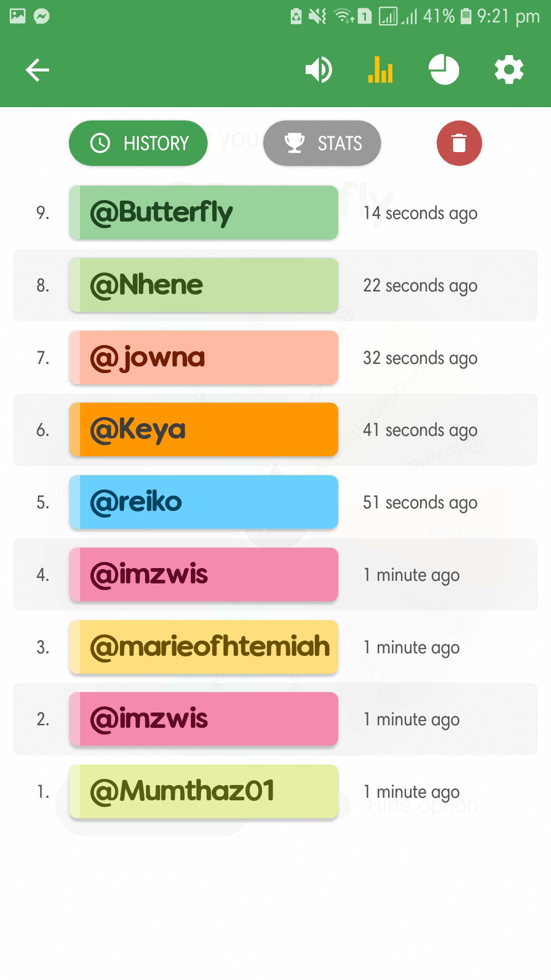Tap the blue @reiko entry
551x980 pixels.
[x=204, y=502]
